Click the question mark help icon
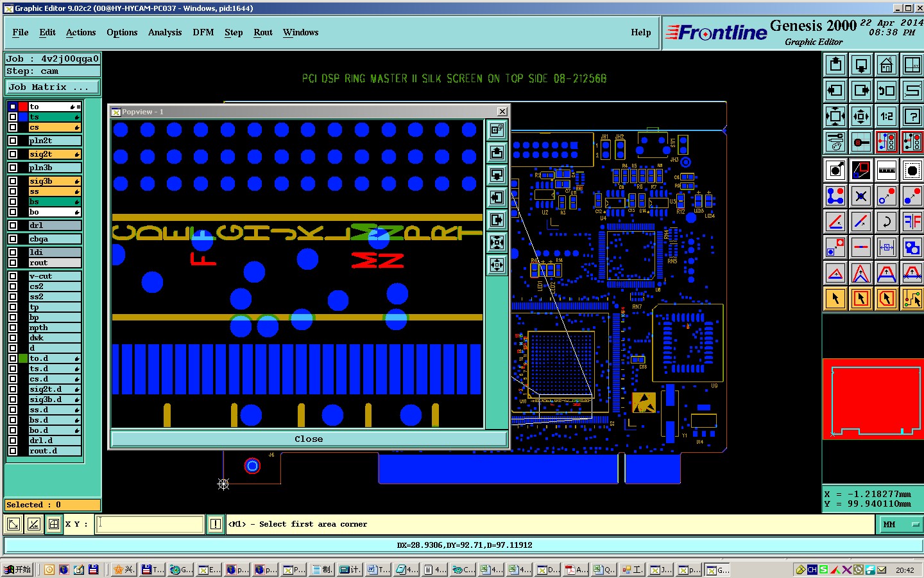This screenshot has height=578, width=924. (912, 116)
